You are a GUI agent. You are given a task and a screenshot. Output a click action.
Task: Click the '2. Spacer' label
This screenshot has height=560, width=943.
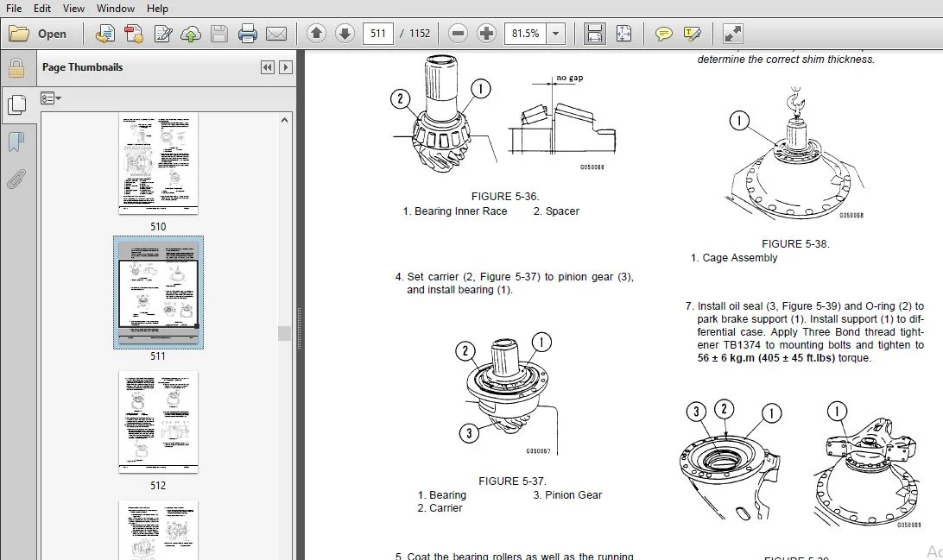556,211
